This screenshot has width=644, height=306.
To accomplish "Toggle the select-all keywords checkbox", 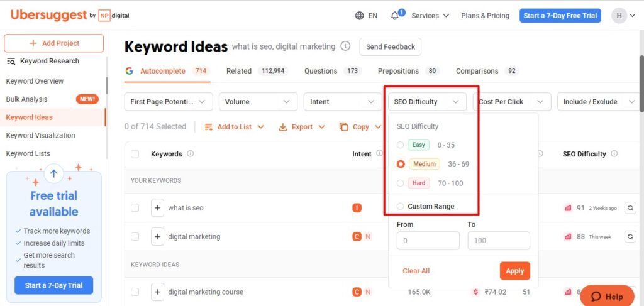I will click(135, 154).
